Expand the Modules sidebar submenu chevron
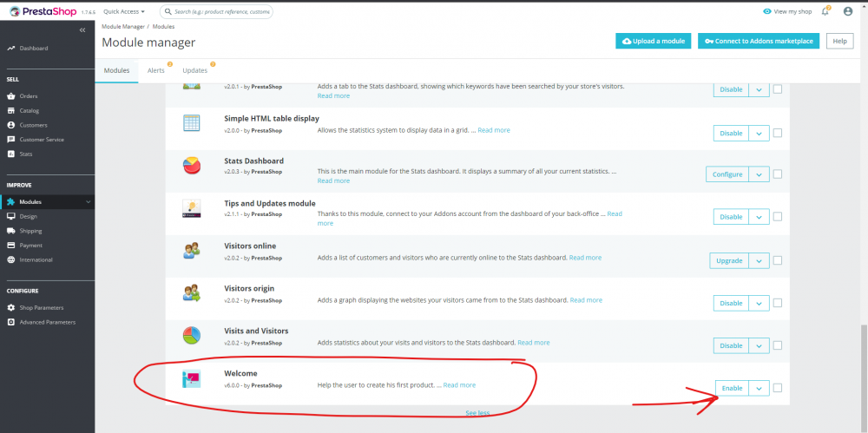The width and height of the screenshot is (868, 433). click(x=88, y=202)
